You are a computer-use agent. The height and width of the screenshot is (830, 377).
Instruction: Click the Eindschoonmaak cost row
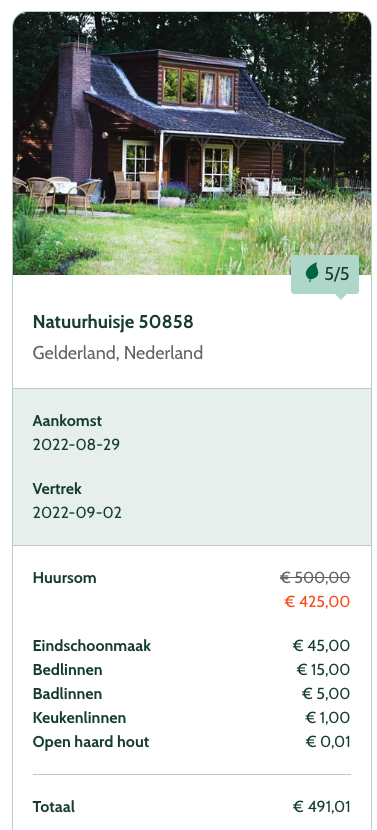[x=192, y=646]
